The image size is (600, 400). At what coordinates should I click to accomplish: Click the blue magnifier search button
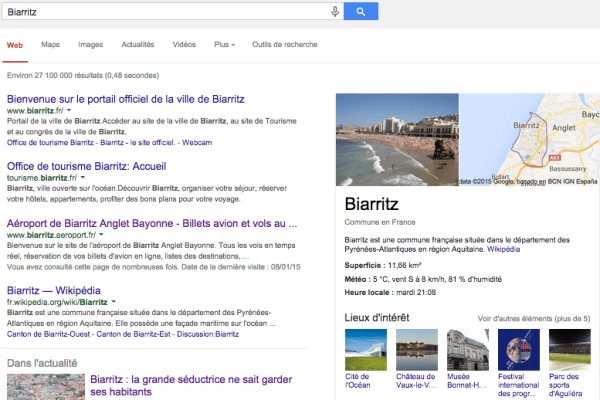point(361,11)
